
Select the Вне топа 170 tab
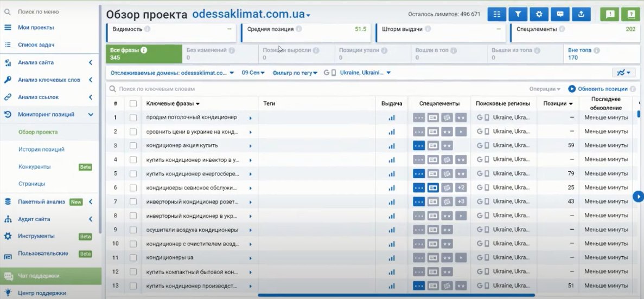coord(602,54)
